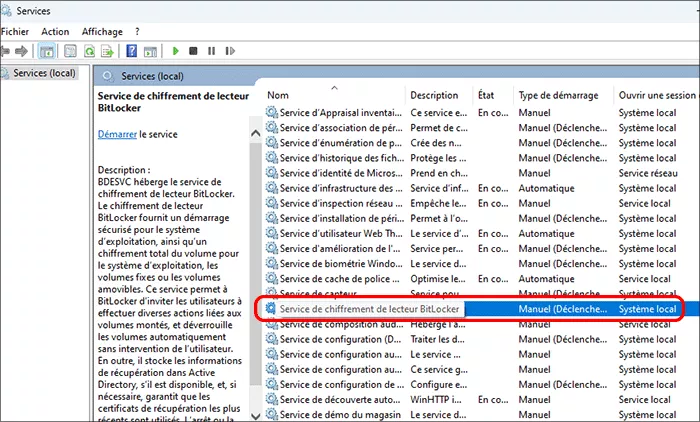Screen dimensions: 700x422
Task: Toggle the action pane toolbar icon
Action: click(150, 51)
